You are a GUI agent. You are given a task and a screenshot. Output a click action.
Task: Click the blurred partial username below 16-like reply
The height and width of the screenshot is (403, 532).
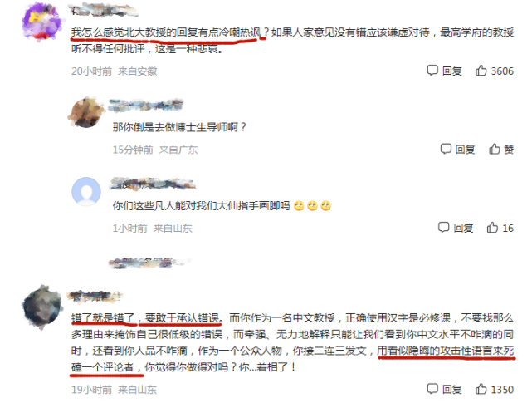pos(149,263)
